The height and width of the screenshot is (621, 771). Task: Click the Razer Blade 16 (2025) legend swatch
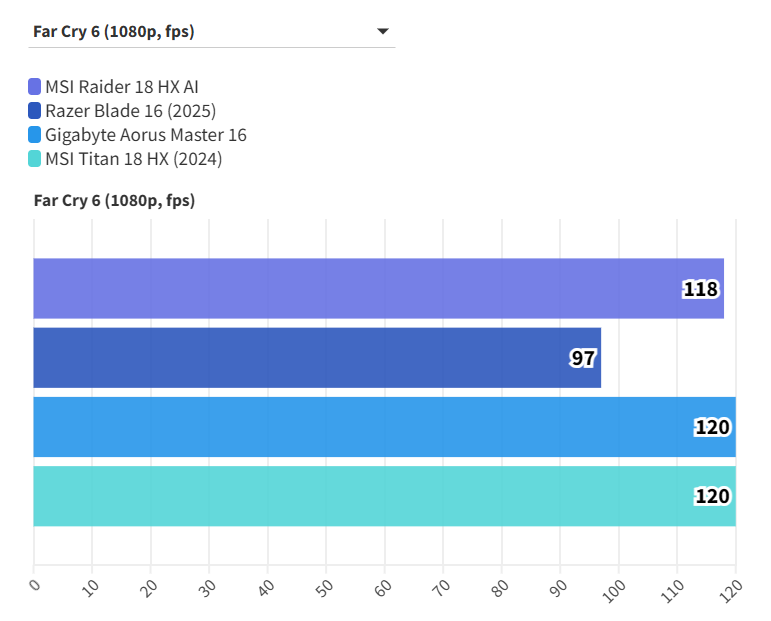point(35,111)
